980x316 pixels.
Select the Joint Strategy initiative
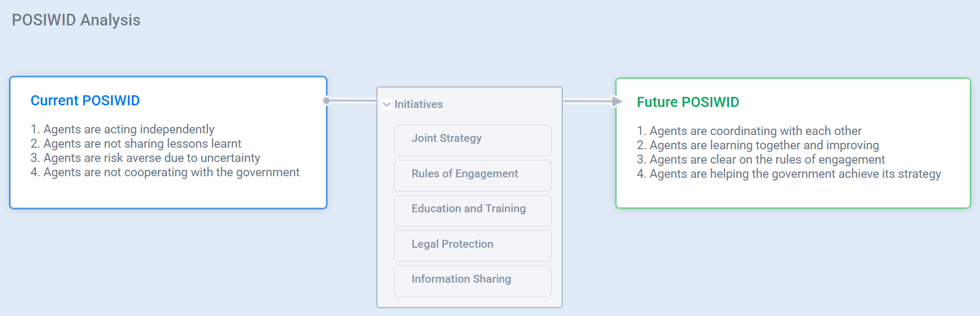[472, 140]
